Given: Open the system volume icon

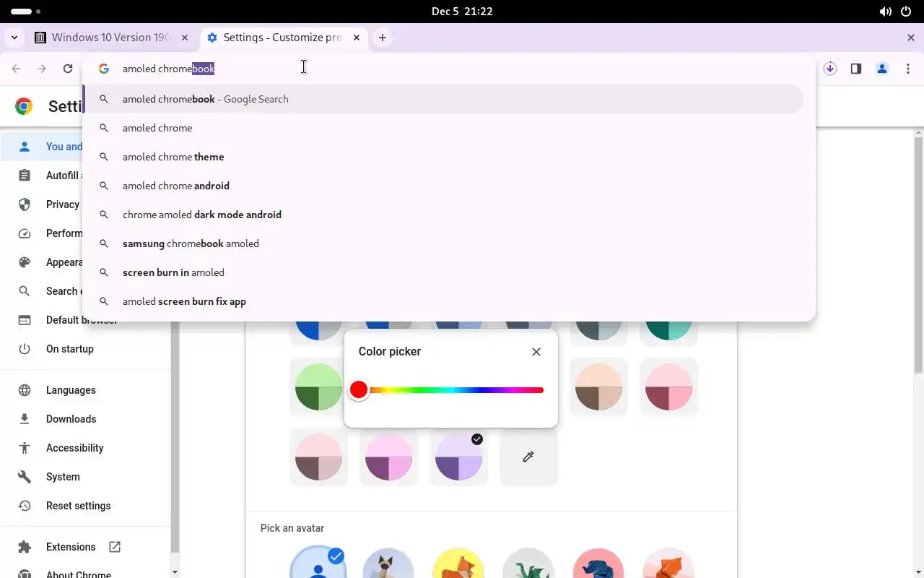Looking at the screenshot, I should (x=886, y=12).
